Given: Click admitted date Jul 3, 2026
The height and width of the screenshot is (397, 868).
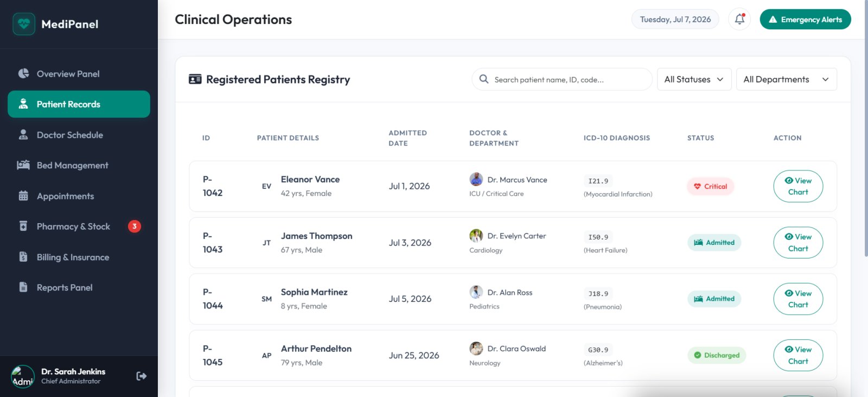Looking at the screenshot, I should pos(410,243).
